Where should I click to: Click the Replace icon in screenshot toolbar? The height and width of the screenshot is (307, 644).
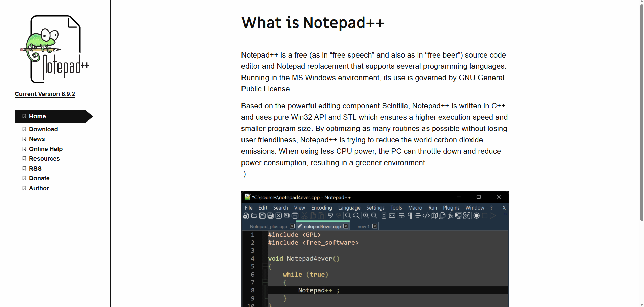pyautogui.click(x=356, y=216)
